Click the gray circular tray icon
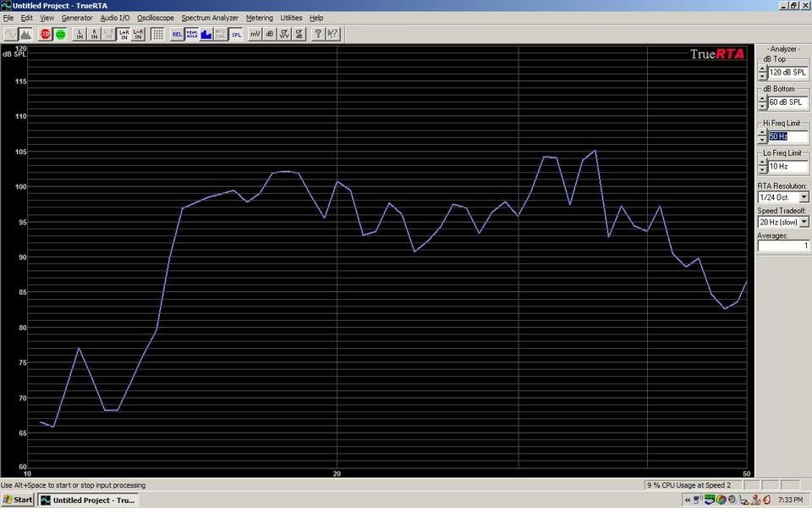Image resolution: width=812 pixels, height=508 pixels. coord(732,500)
